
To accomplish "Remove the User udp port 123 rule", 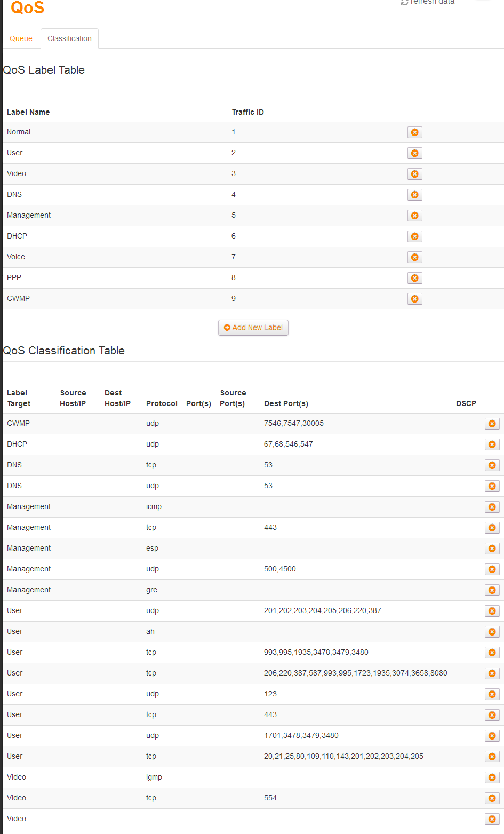I will pyautogui.click(x=492, y=694).
